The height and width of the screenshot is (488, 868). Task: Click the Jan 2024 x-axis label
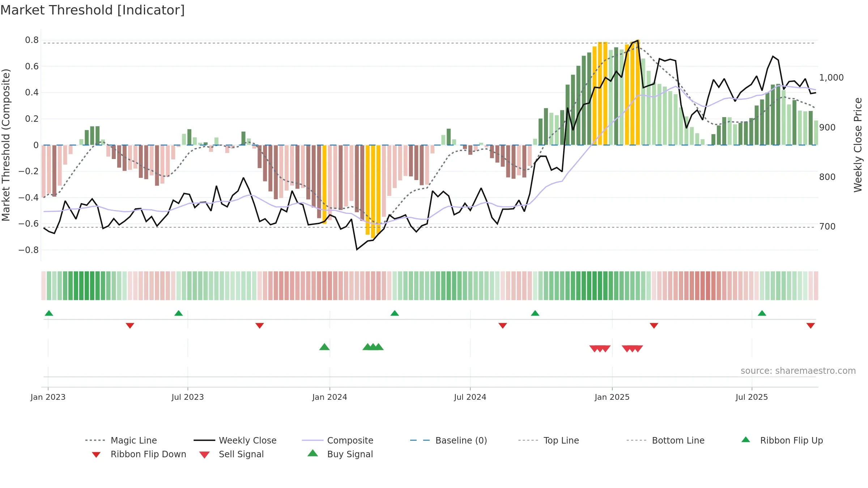[329, 397]
